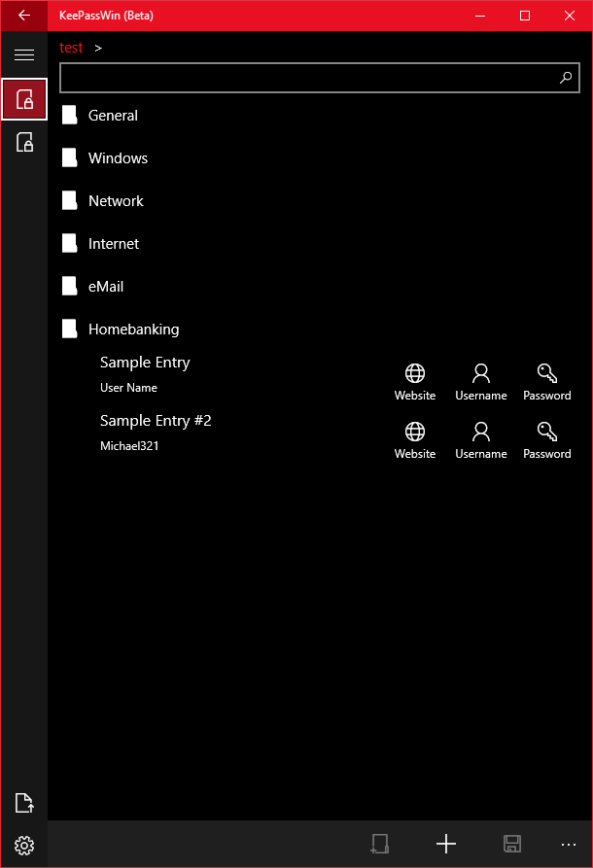Copy Password of Sample Entry #2
Screen dimensions: 593x868
click(547, 440)
